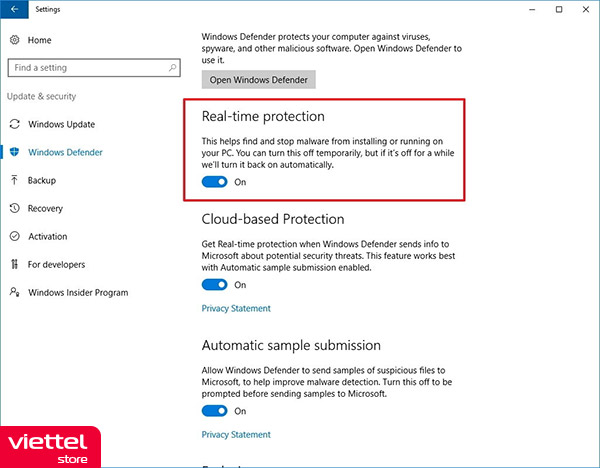This screenshot has height=468, width=600.
Task: Focus the Find a setting box
Action: (x=94, y=68)
